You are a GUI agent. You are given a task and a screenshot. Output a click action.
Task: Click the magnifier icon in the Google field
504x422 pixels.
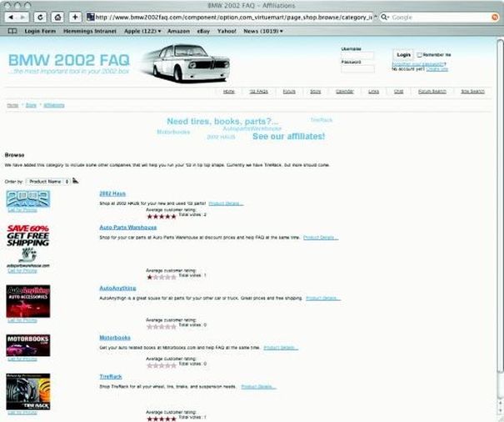384,17
